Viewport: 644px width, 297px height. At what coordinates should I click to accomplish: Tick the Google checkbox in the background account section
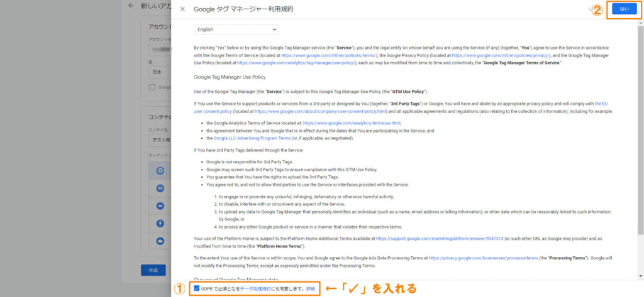(152, 87)
